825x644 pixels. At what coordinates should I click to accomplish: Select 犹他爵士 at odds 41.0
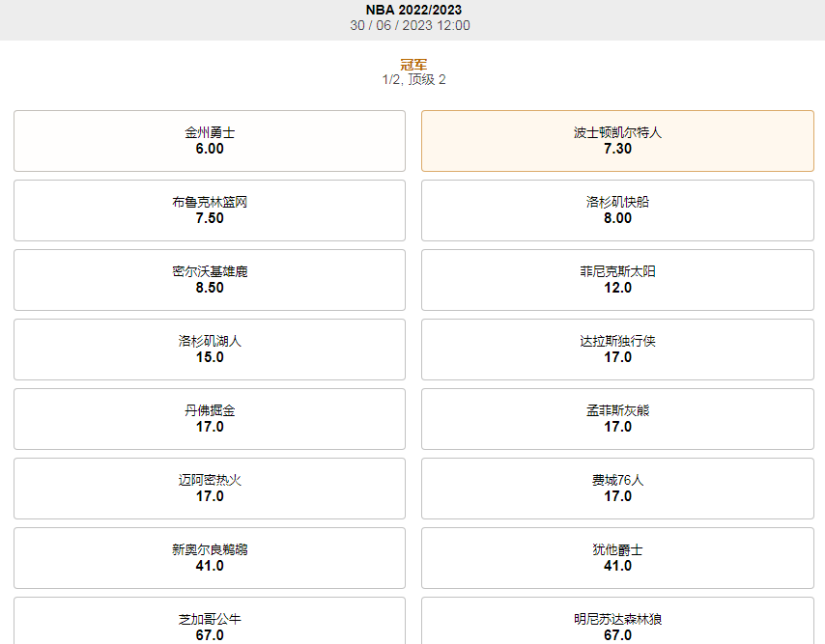(616, 558)
